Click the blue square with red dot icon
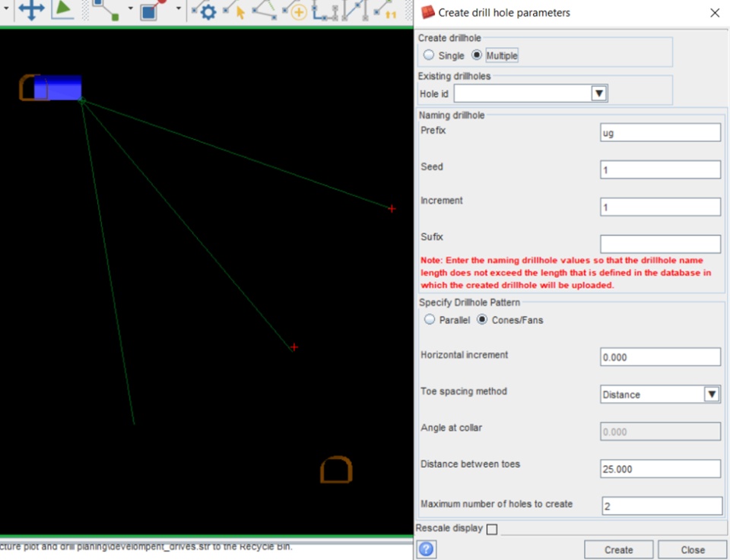Screen dimensions: 730x560 pos(153,10)
